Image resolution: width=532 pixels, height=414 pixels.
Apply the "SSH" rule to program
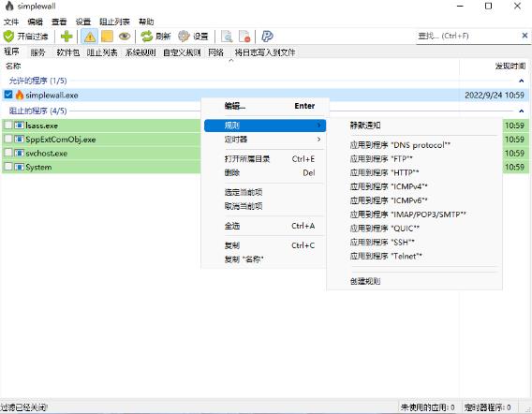(x=415, y=243)
